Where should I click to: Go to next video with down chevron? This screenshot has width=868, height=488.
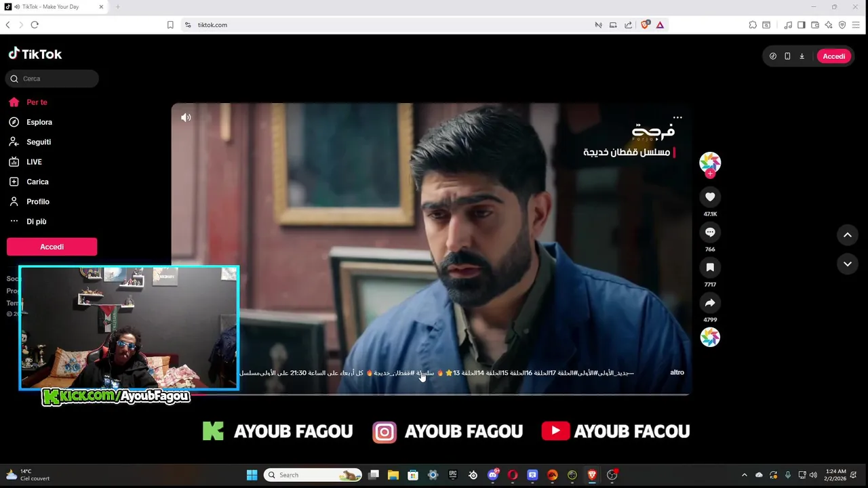(847, 264)
